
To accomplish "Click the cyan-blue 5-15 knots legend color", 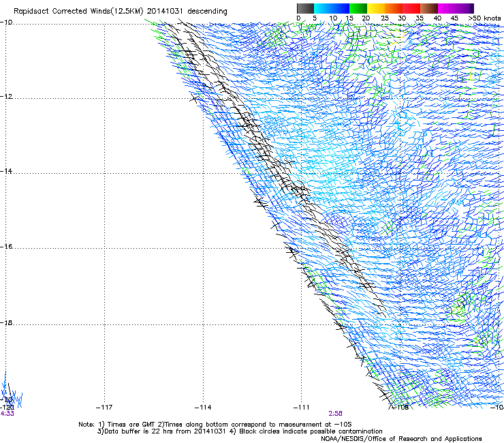I will 332,8.
